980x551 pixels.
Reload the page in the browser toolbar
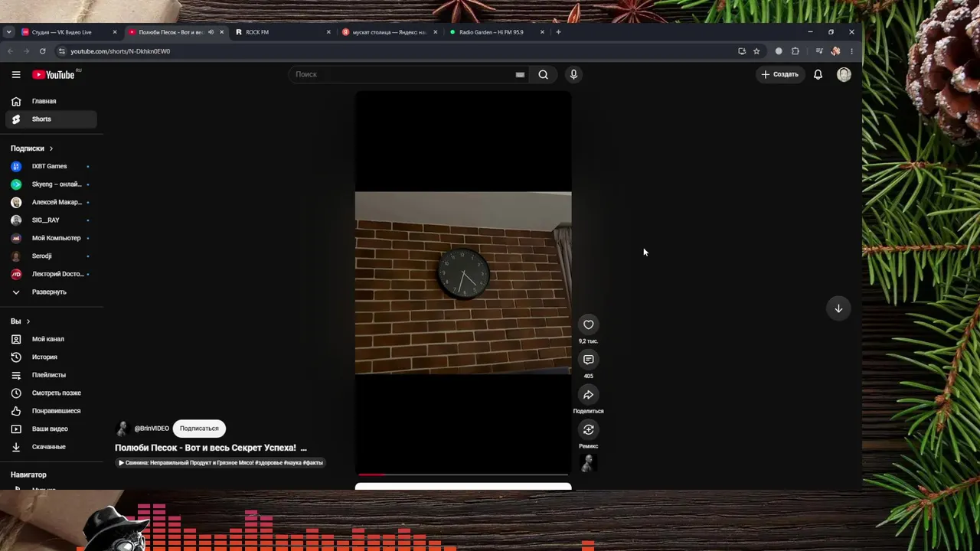tap(42, 51)
